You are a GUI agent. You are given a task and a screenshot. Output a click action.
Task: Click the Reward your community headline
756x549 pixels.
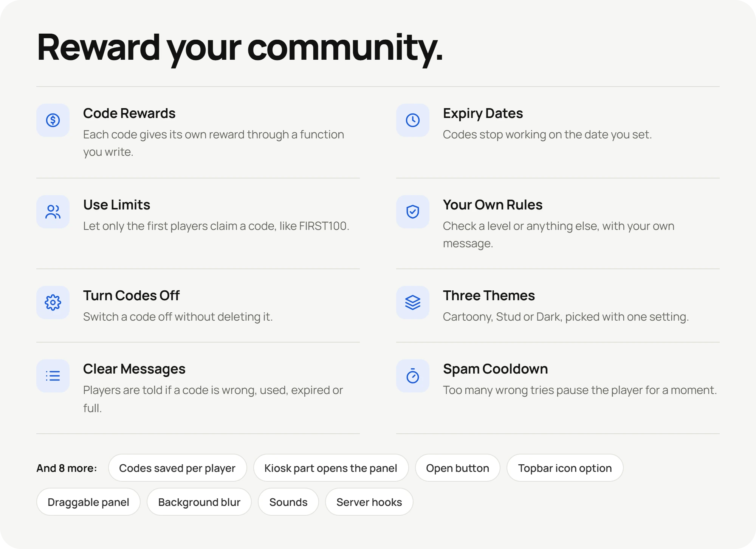coord(240,48)
